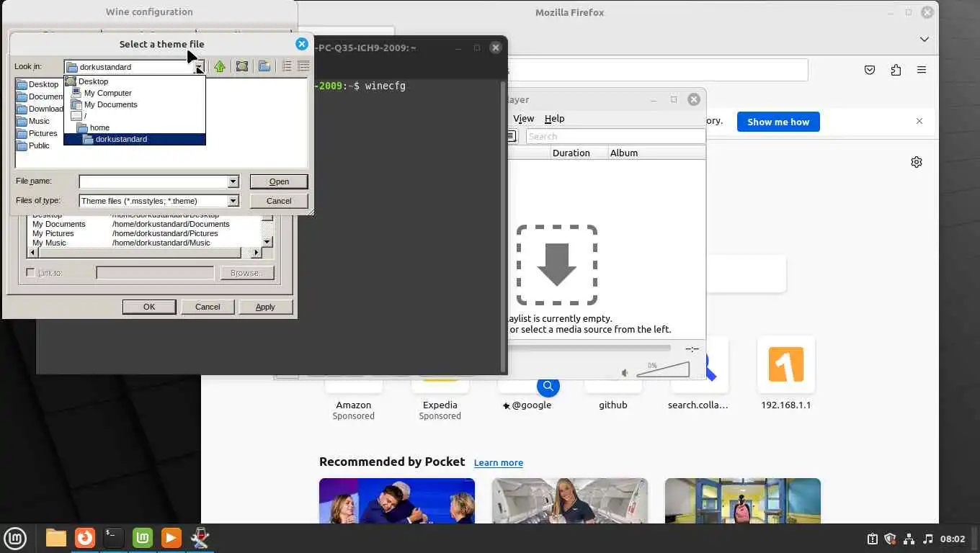Click Apply in Wine configuration window
The height and width of the screenshot is (553, 980).
point(265,307)
